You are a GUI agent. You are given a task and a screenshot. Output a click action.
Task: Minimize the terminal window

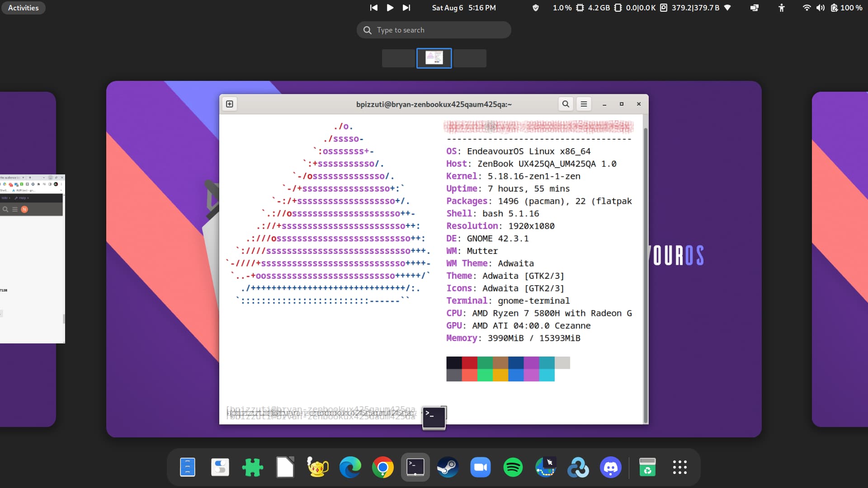click(604, 104)
